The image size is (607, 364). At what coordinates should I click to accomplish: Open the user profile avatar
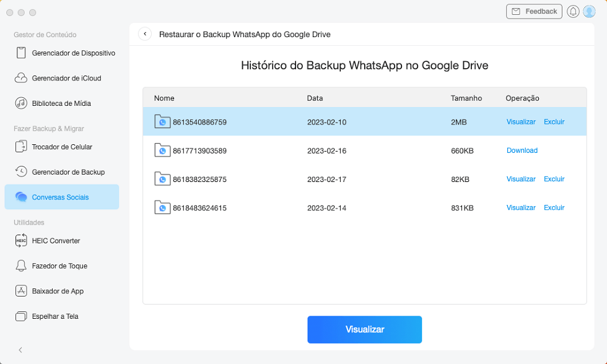pos(589,12)
